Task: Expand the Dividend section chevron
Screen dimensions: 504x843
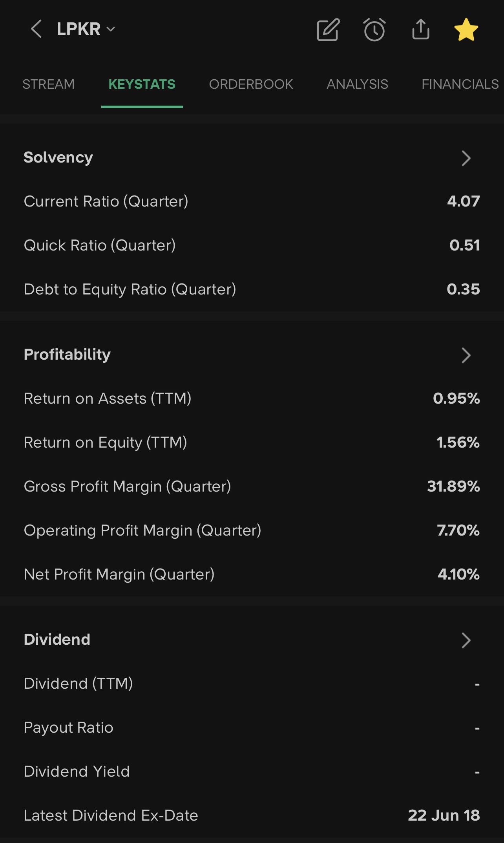Action: coord(466,640)
